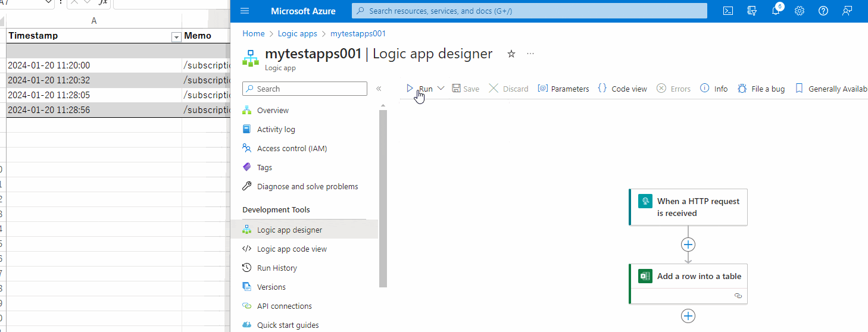Select the Add a row into a table card
The height and width of the screenshot is (332, 868).
click(688, 284)
